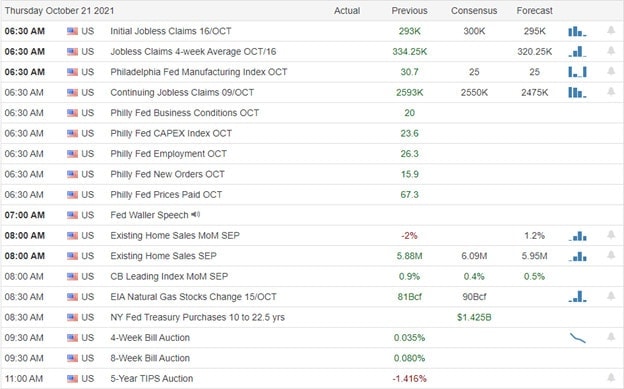Click the Previous column header
The image size is (624, 389).
(410, 11)
